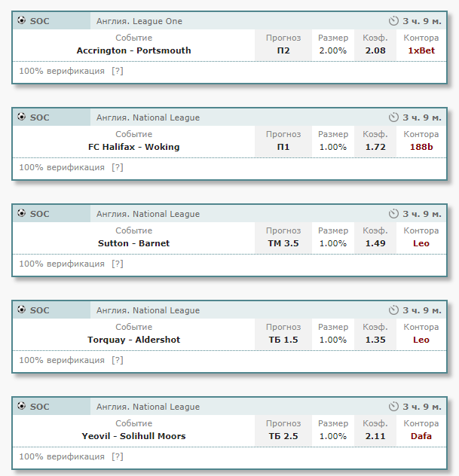Click the ТМ 3.5 prediction cell
The height and width of the screenshot is (476, 459).
coord(283,243)
